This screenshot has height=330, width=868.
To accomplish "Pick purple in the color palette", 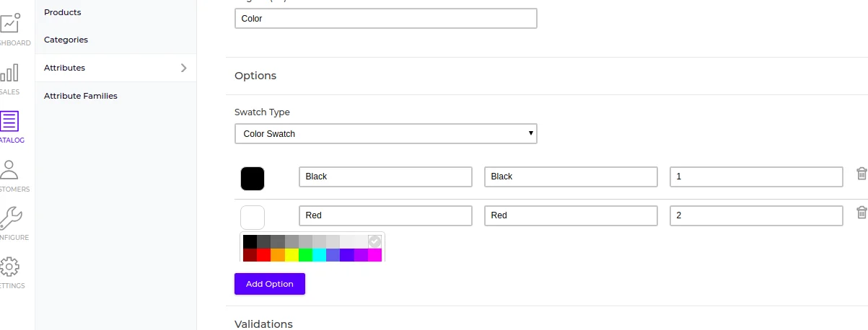I will point(361,255).
